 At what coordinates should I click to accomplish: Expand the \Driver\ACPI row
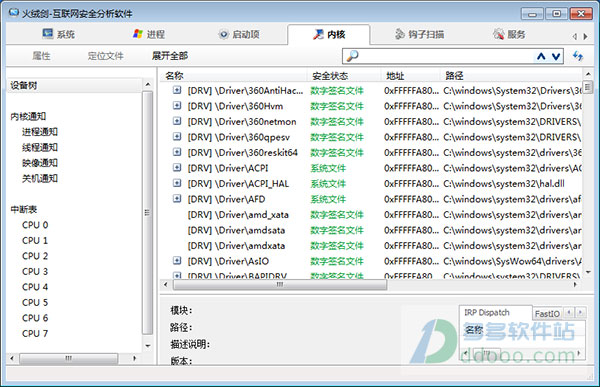pyautogui.click(x=177, y=167)
